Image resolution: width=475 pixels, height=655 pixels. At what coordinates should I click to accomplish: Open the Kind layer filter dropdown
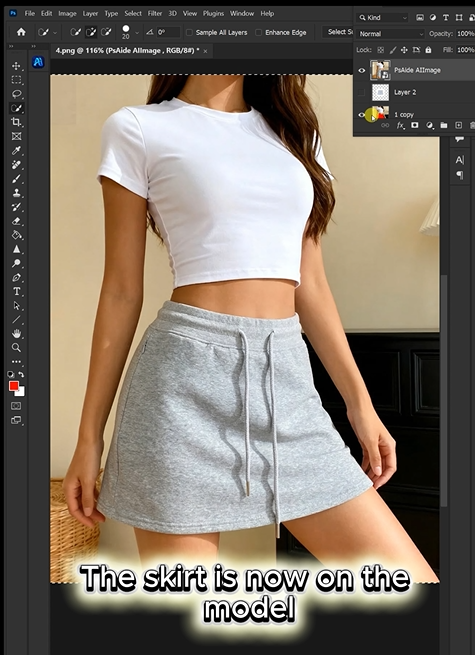[x=382, y=18]
